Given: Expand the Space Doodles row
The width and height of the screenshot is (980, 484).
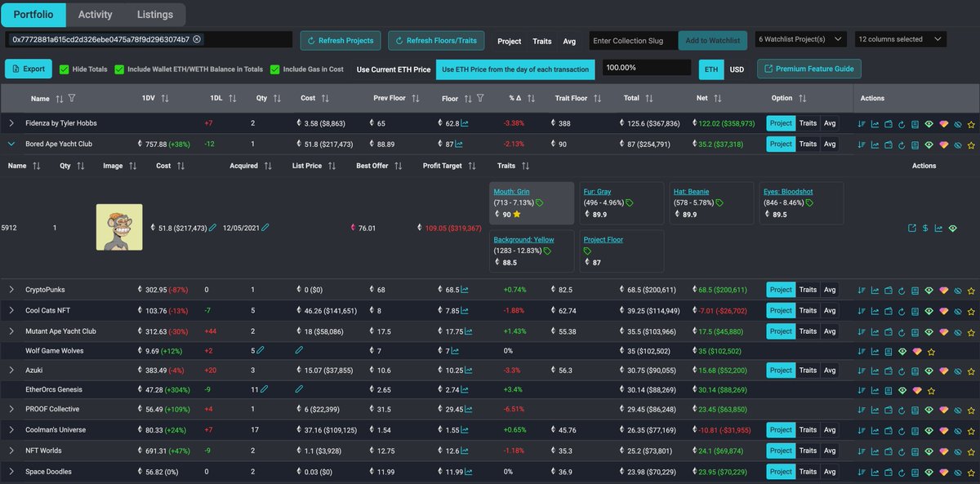Looking at the screenshot, I should pos(11,471).
